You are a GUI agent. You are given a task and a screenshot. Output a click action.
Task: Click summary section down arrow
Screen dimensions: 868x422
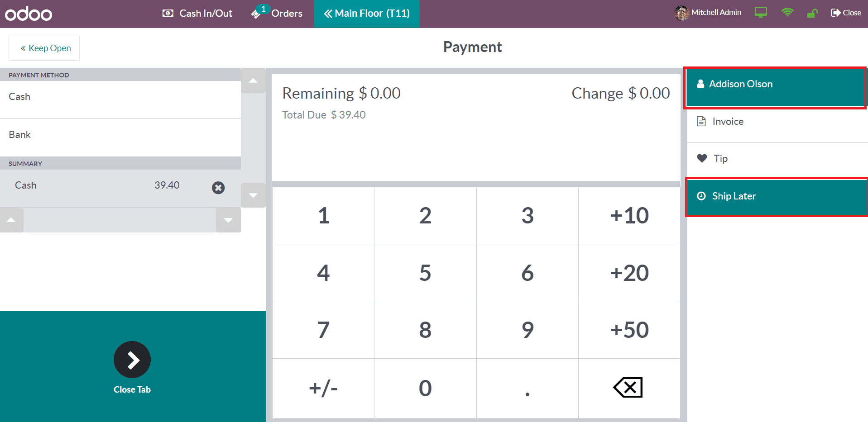[x=228, y=220]
